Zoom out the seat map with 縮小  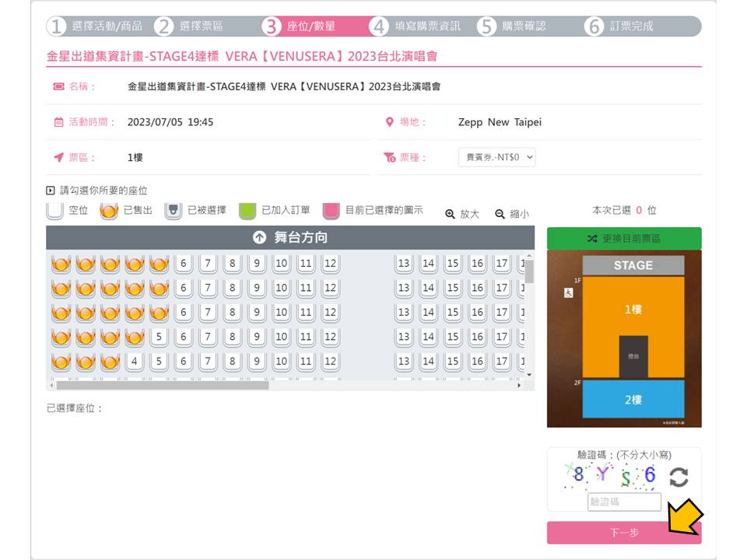(x=512, y=214)
